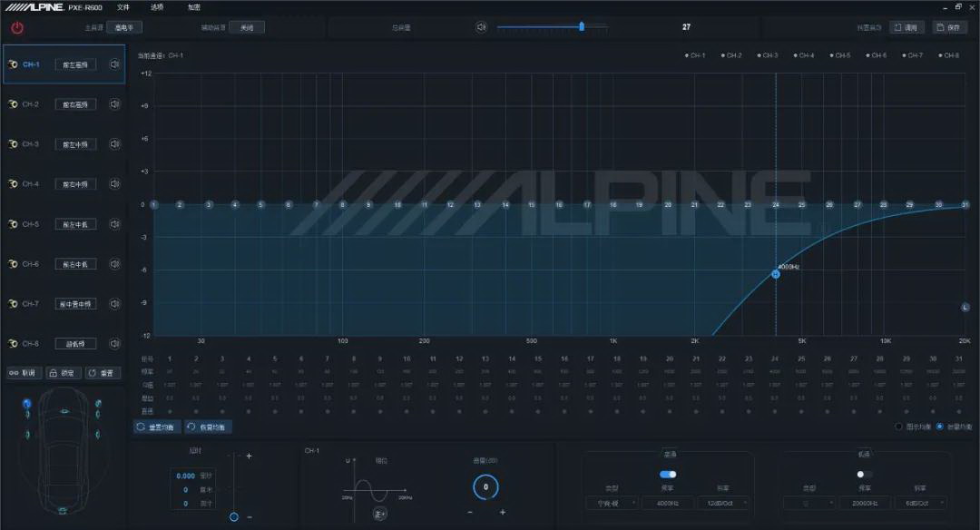Open CH-1 speaker assignment dropdown

(x=75, y=65)
